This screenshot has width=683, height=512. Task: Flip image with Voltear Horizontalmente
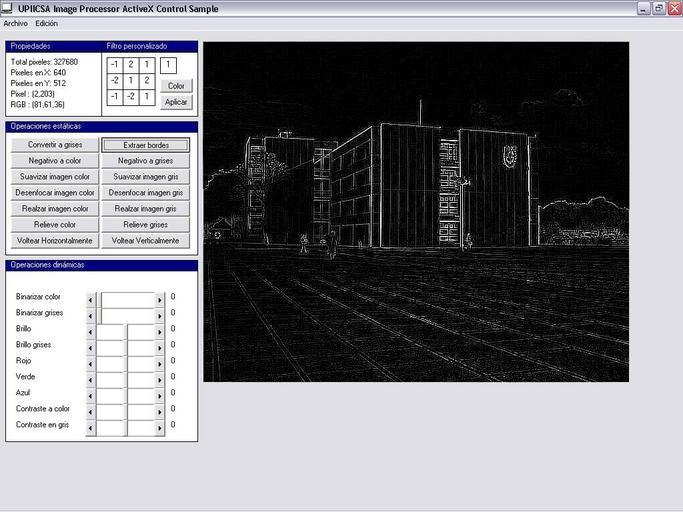(55, 241)
